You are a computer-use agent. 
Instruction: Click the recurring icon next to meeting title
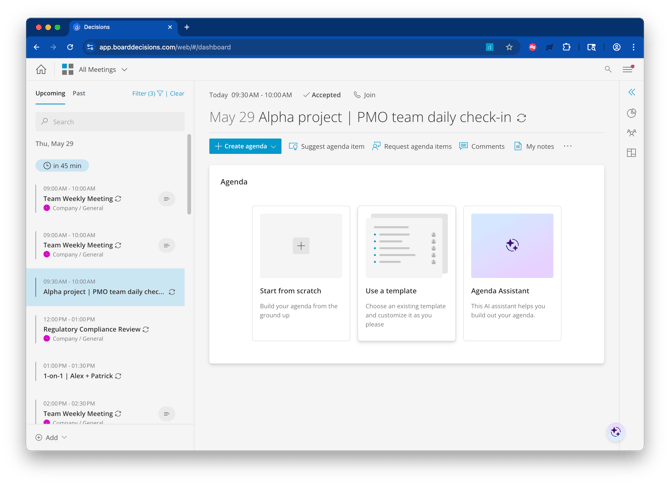point(521,118)
